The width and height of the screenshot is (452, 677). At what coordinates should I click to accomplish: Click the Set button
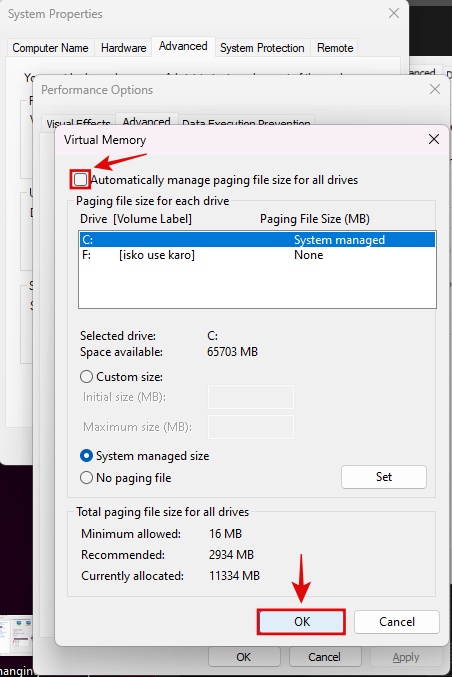click(x=384, y=477)
